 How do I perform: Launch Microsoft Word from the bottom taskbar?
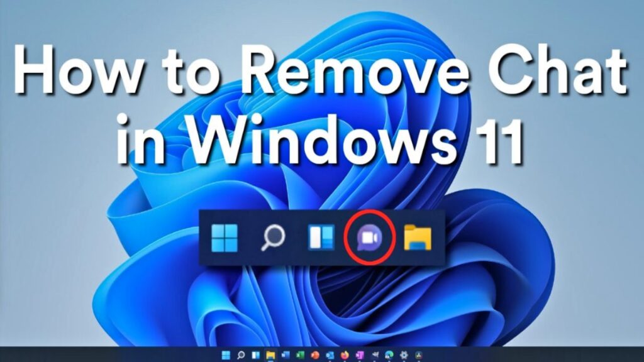tap(286, 354)
